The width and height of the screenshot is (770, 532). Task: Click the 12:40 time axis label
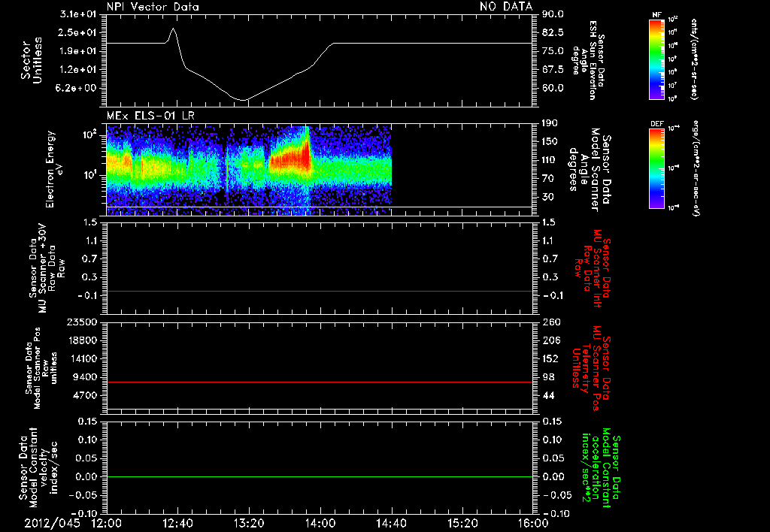coord(177,523)
